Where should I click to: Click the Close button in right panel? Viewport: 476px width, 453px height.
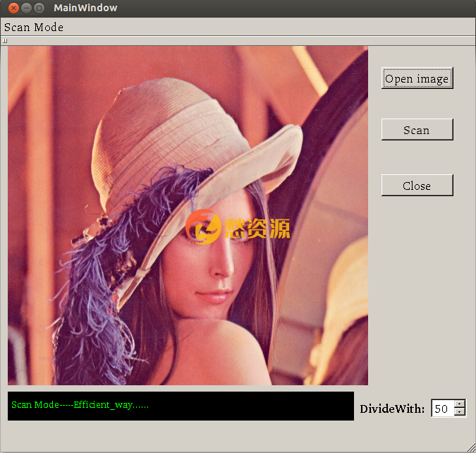417,186
